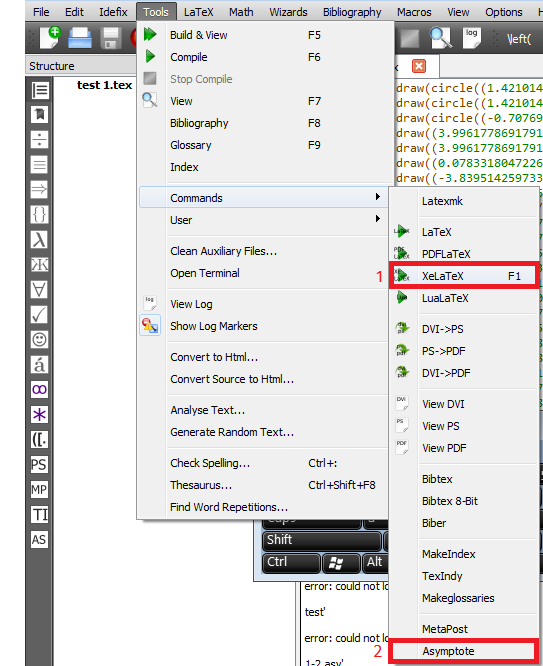Select the arrow symbols sidebar icon

coord(40,189)
